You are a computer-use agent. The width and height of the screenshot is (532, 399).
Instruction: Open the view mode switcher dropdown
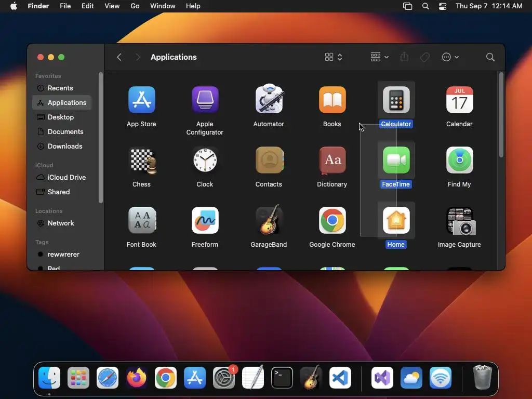pyautogui.click(x=334, y=57)
